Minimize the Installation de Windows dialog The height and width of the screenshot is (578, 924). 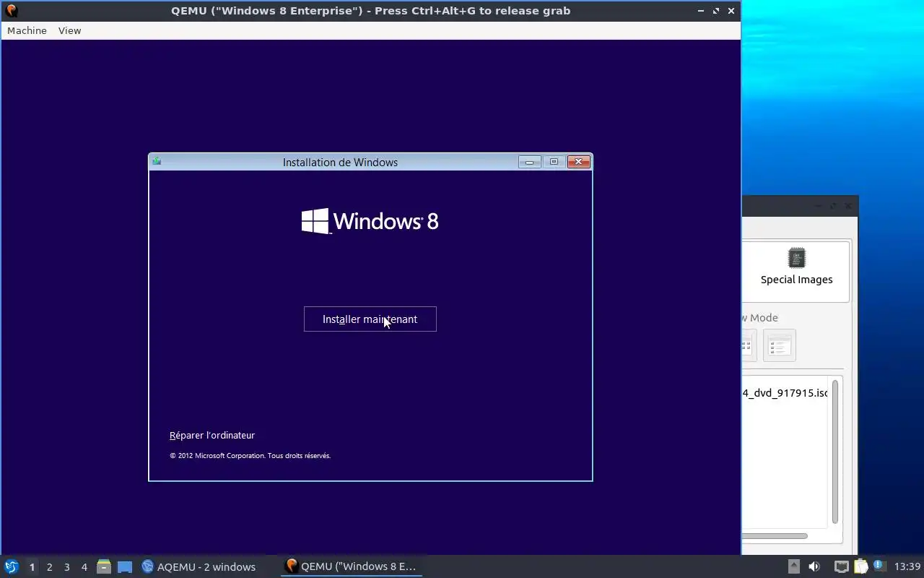click(x=529, y=162)
